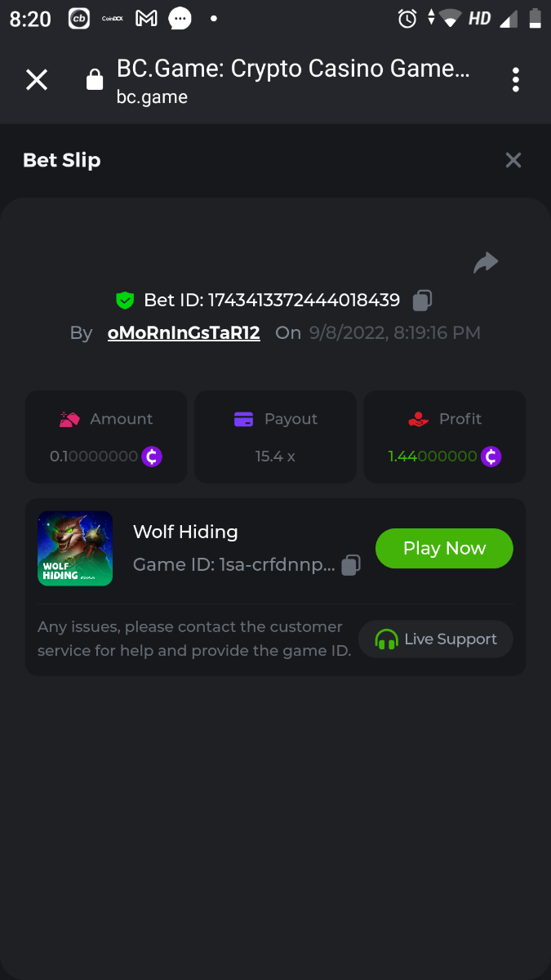Tap the Amount coins icon

click(69, 419)
